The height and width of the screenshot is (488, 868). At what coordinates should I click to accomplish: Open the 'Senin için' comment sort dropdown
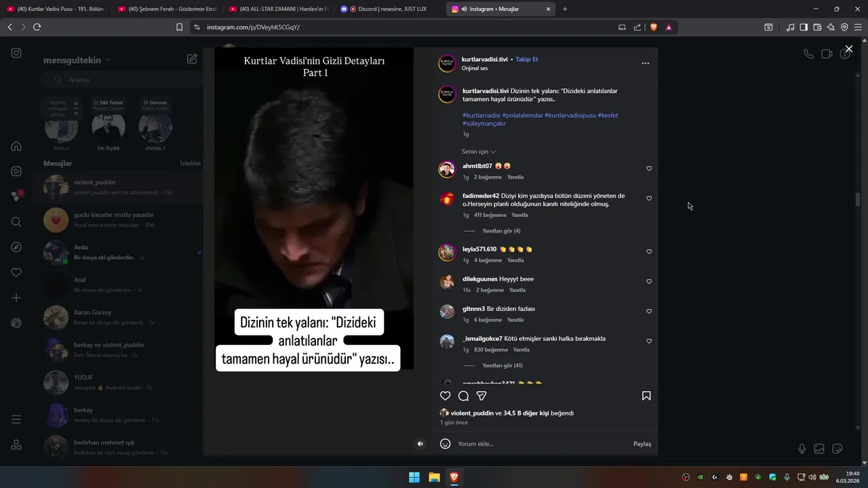coord(479,152)
